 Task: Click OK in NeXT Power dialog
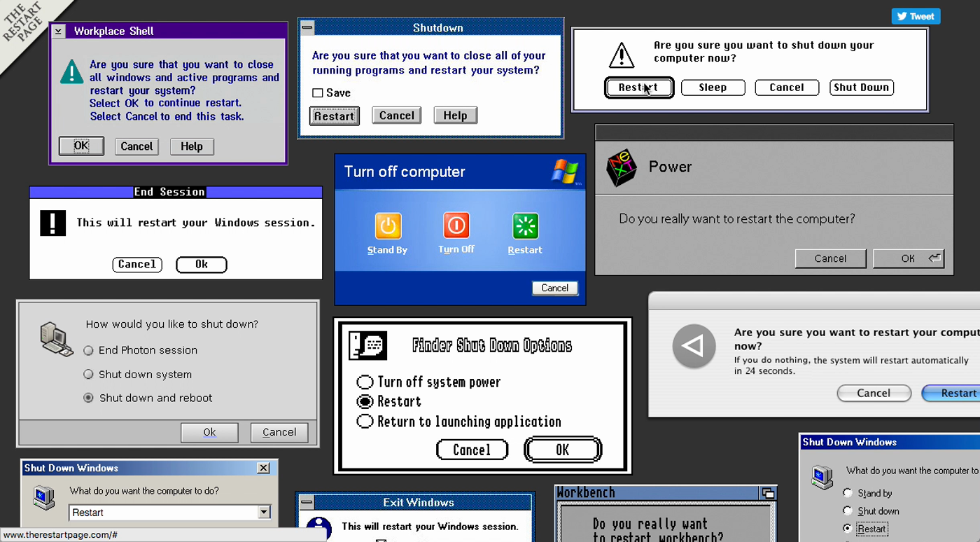point(909,258)
